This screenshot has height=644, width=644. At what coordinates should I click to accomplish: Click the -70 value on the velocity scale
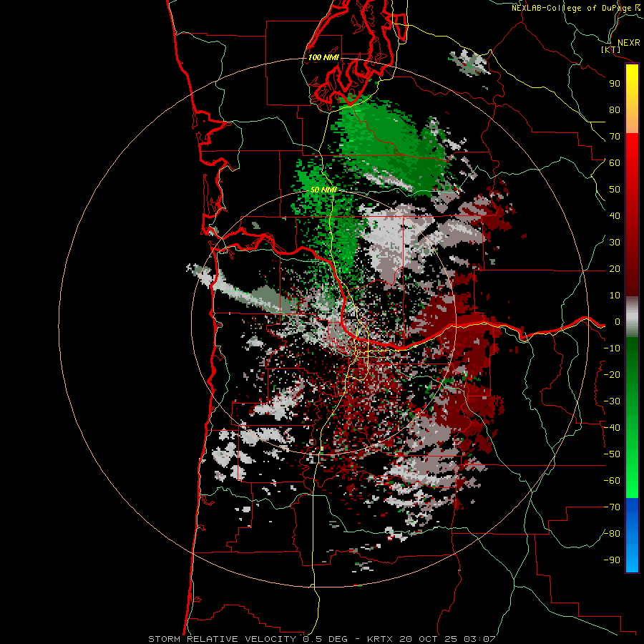(x=612, y=507)
